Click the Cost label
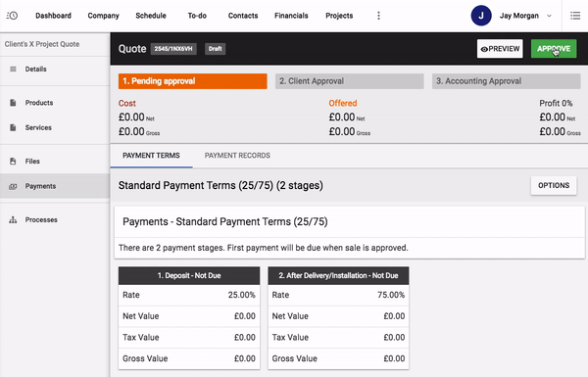588x377 pixels. point(127,103)
